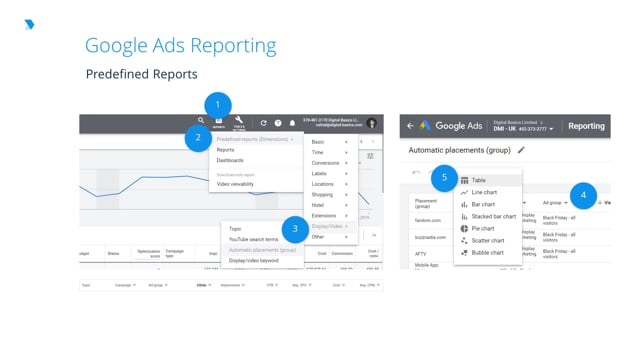The width and height of the screenshot is (640, 360).
Task: Choose the Table chart type
Action: (x=488, y=180)
